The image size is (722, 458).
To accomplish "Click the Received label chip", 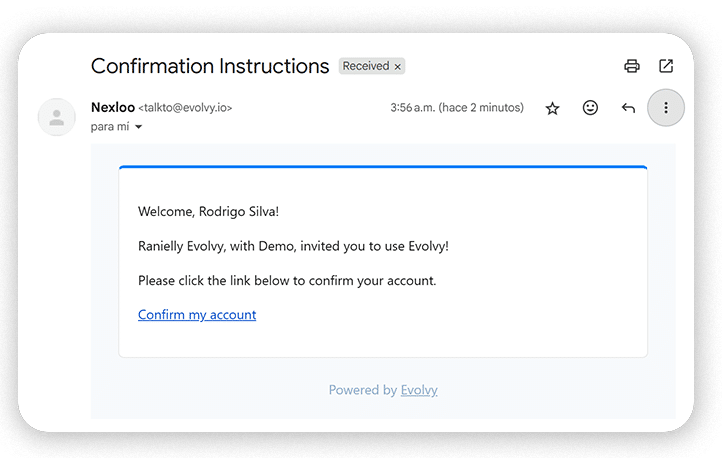I will [365, 67].
